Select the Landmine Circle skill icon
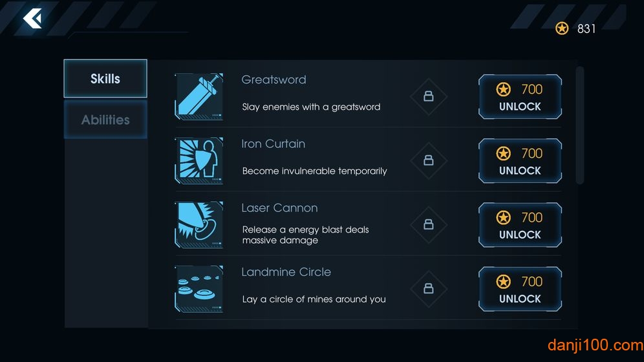 199,289
